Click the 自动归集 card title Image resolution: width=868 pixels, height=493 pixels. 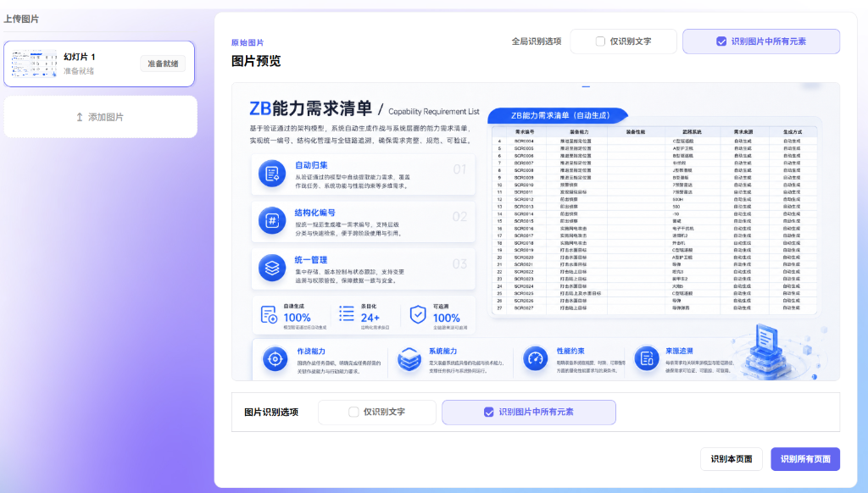pyautogui.click(x=311, y=165)
